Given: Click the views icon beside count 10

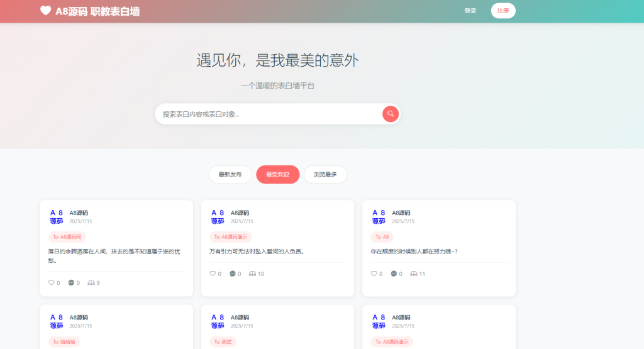Looking at the screenshot, I should click(253, 274).
